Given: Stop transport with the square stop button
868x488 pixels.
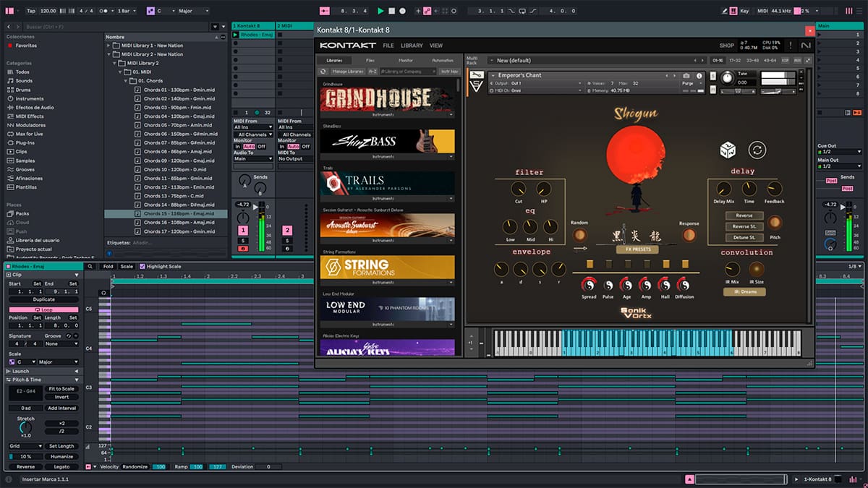Looking at the screenshot, I should [x=391, y=11].
